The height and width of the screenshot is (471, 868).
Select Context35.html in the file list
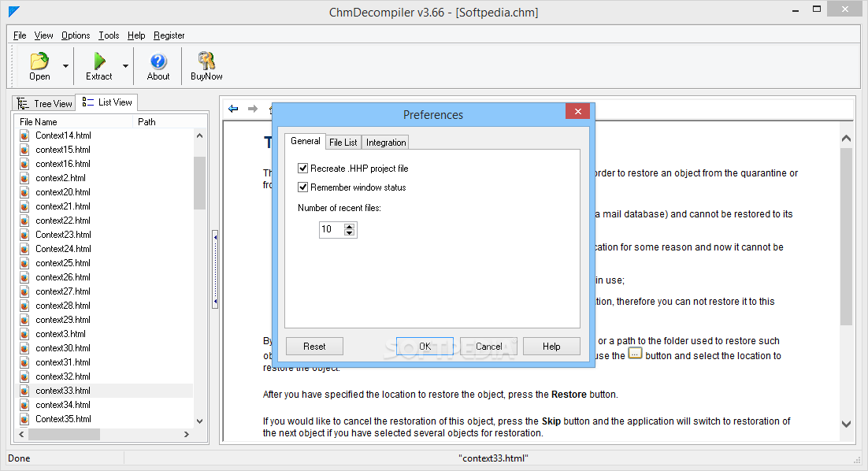point(63,419)
